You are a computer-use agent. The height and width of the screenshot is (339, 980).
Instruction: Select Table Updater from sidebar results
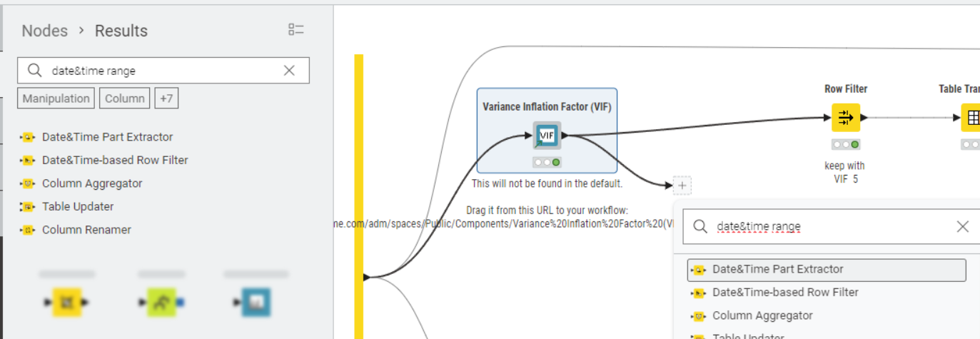(x=78, y=206)
